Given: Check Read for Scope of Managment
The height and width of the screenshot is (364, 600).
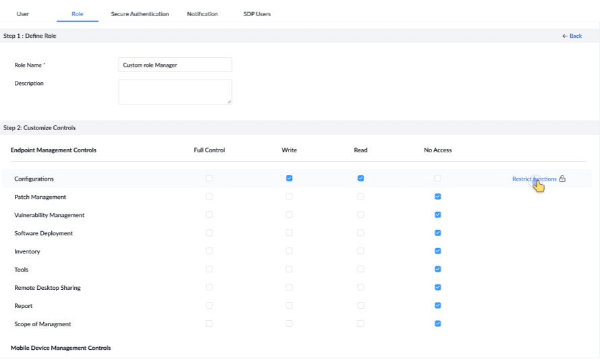Looking at the screenshot, I should click(x=361, y=324).
